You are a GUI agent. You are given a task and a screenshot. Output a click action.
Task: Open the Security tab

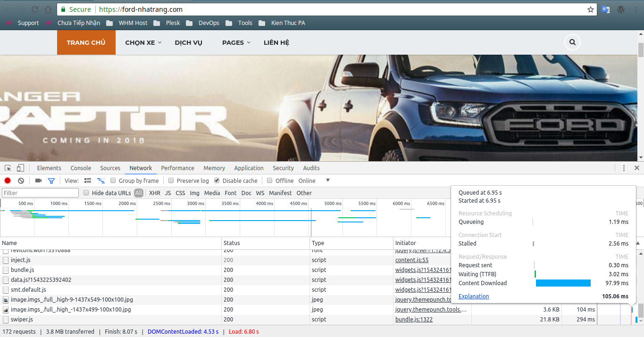[x=283, y=168]
